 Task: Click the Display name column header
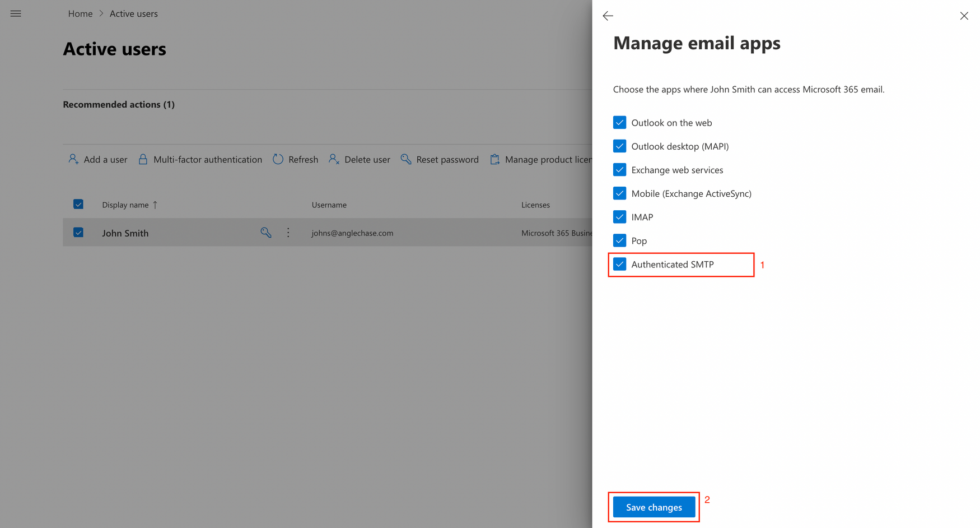click(125, 205)
